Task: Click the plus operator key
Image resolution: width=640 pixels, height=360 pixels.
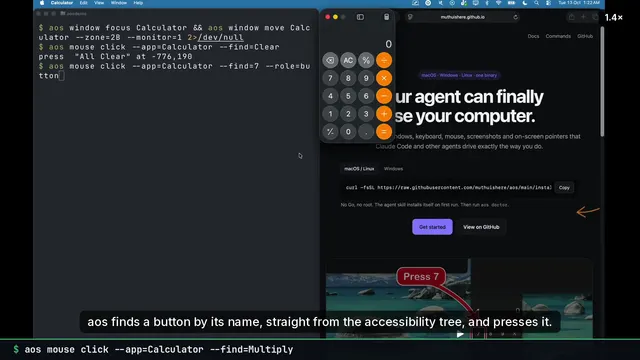Action: 384,114
